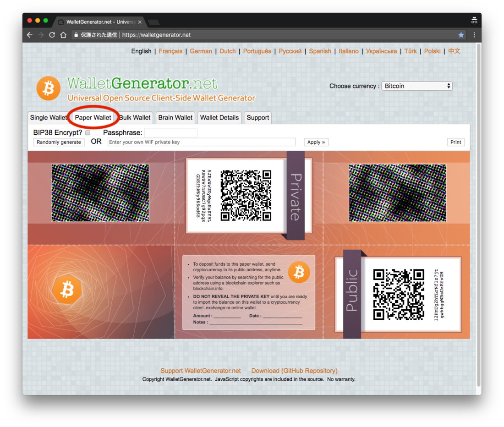Image resolution: width=504 pixels, height=427 pixels.
Task: Switch to the Paper Wallet tab
Action: pos(93,118)
